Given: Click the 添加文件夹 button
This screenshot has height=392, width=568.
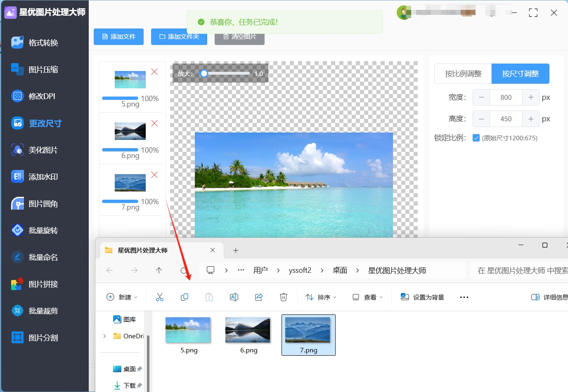Looking at the screenshot, I should (179, 37).
